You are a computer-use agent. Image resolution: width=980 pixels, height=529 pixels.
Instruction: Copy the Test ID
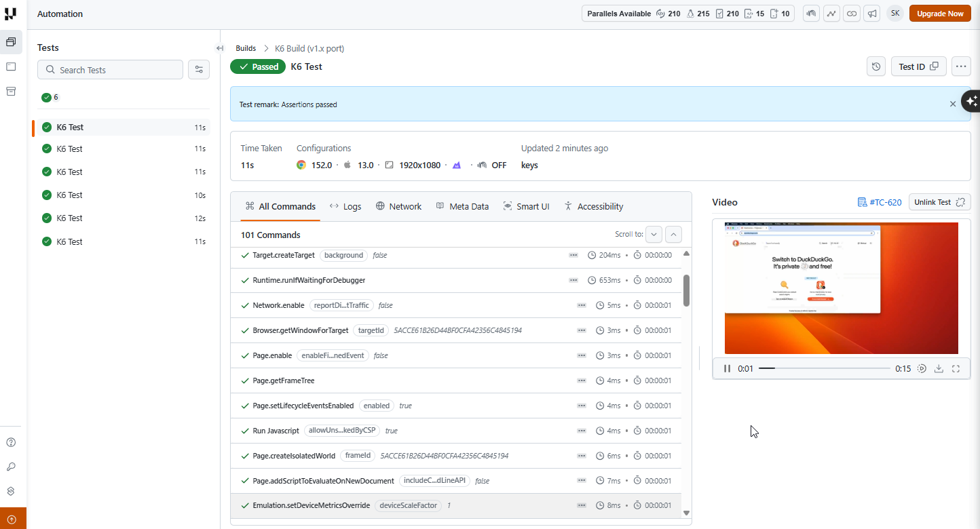[x=918, y=66]
